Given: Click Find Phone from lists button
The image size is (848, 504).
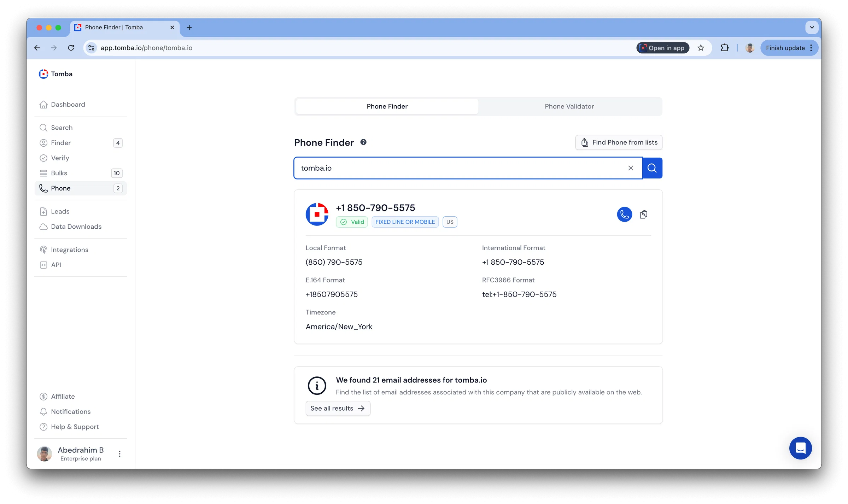Looking at the screenshot, I should pyautogui.click(x=619, y=142).
